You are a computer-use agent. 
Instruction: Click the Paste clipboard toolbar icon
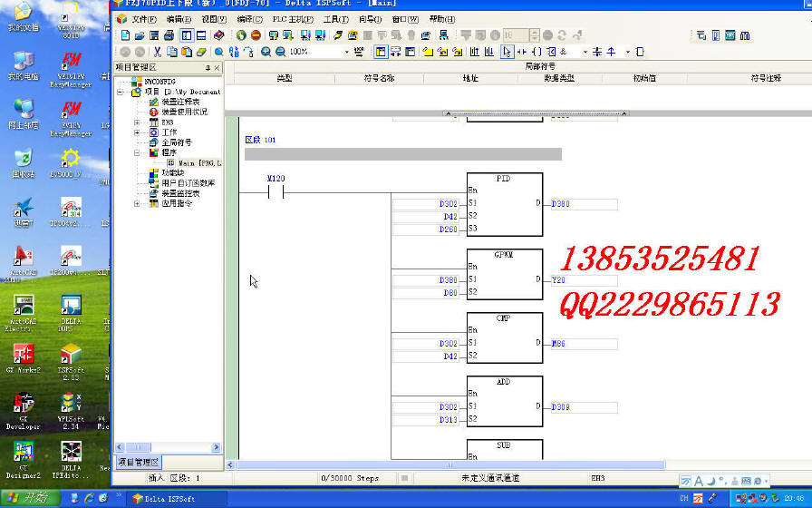point(187,52)
